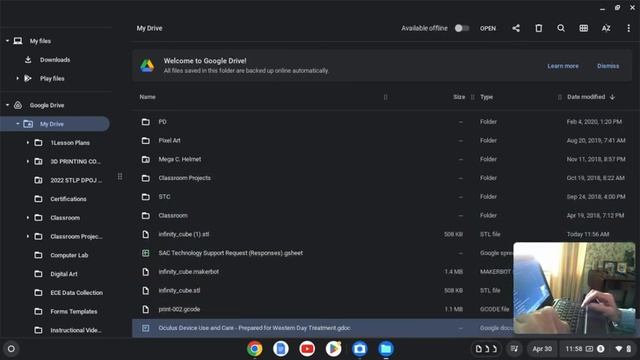Expand the Classroom Projec... sidebar node
Image resolution: width=640 pixels, height=360 pixels.
(28, 236)
